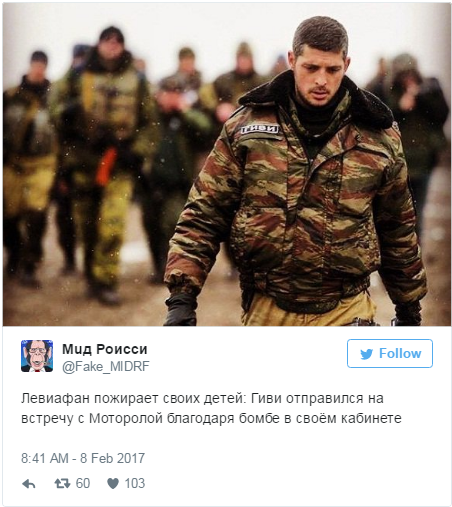
Task: Click the phrase бомбе в своём кабинете
Action: [x=320, y=418]
